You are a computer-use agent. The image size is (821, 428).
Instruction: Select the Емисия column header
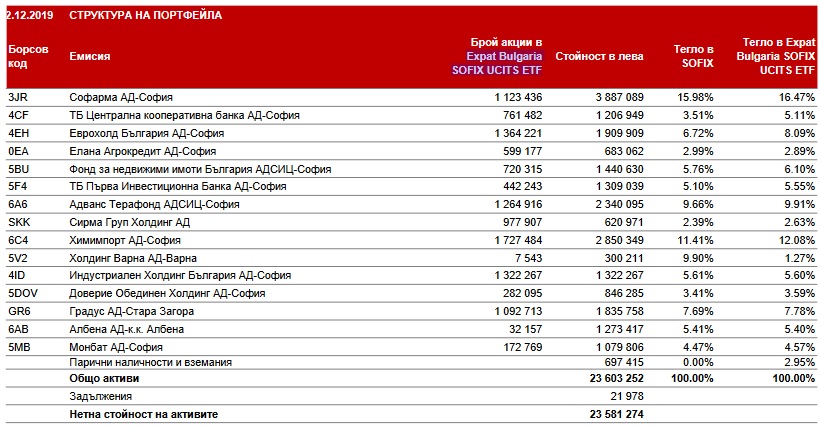pos(90,56)
